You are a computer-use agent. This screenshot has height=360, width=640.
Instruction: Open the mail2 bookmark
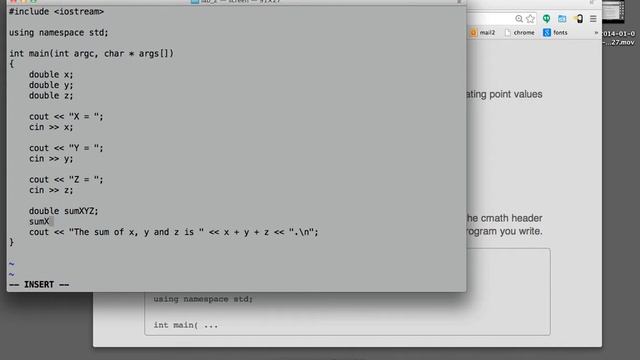click(x=483, y=33)
